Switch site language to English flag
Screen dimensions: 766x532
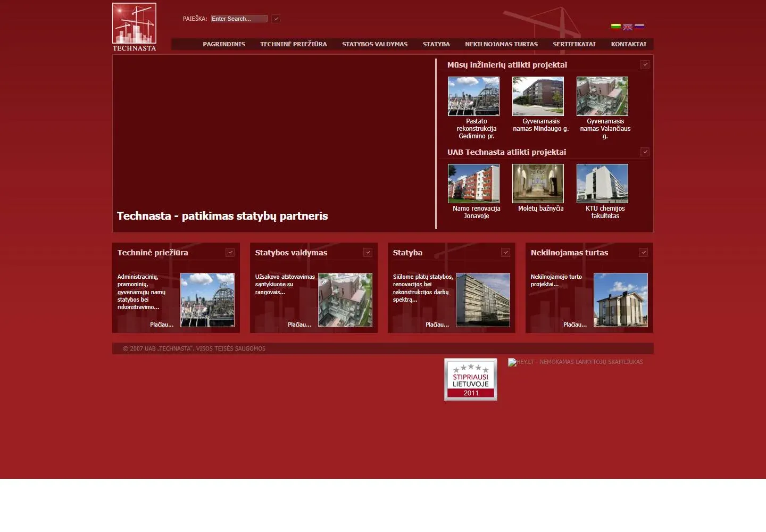coord(628,27)
